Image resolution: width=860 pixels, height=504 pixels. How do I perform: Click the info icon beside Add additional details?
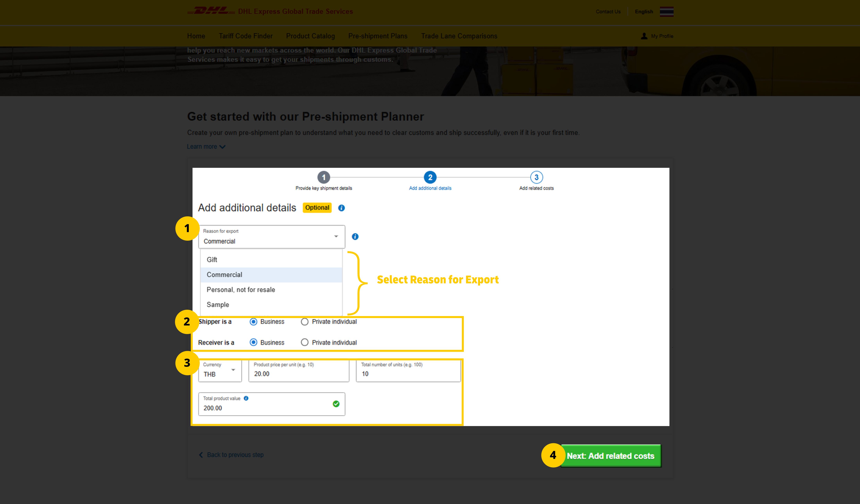pos(341,208)
